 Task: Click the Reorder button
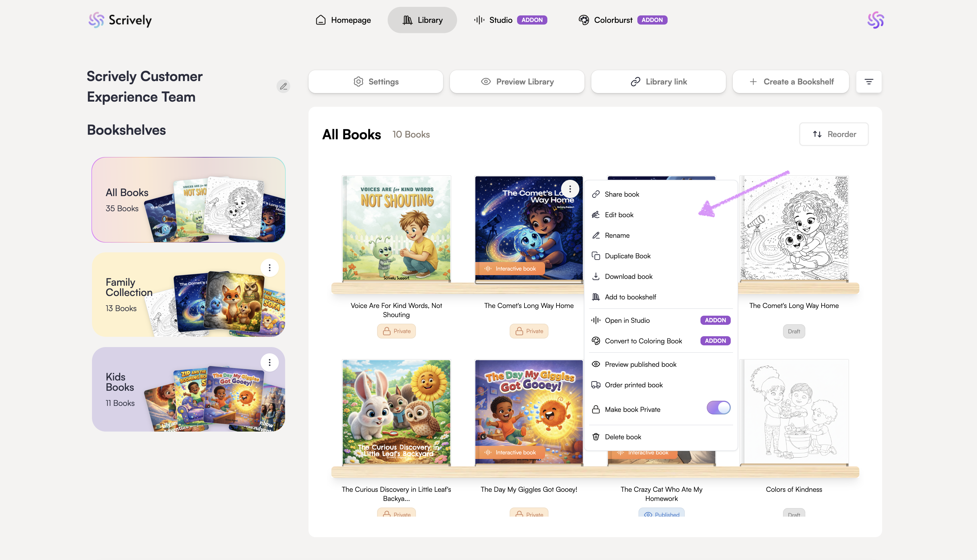(834, 134)
